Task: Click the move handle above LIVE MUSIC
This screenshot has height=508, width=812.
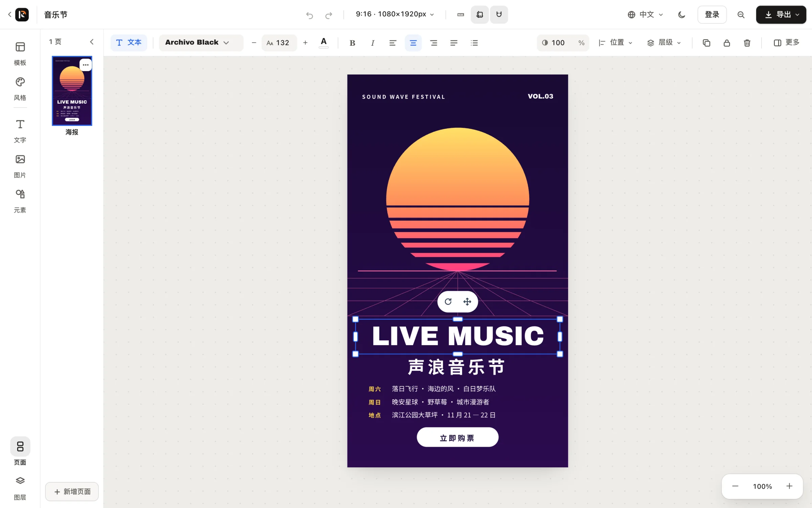Action: coord(467,301)
